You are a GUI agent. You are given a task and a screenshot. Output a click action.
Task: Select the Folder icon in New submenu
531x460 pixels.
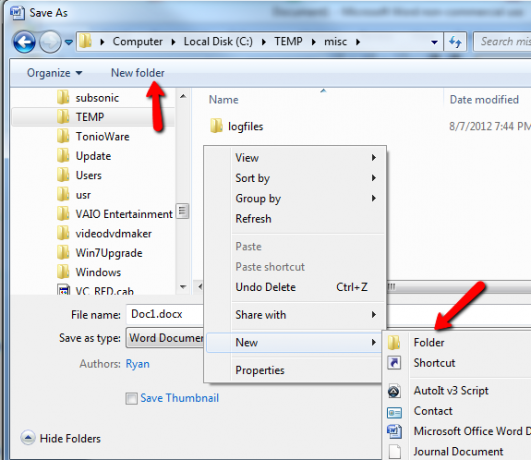point(394,342)
